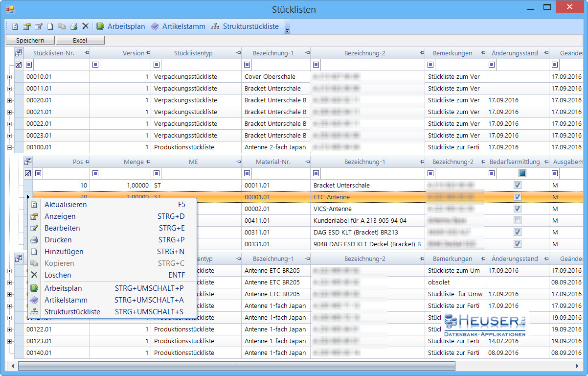Viewport: 588px width, 376px height.
Task: Choose Aktualisieren in the context menu
Action: (x=112, y=205)
